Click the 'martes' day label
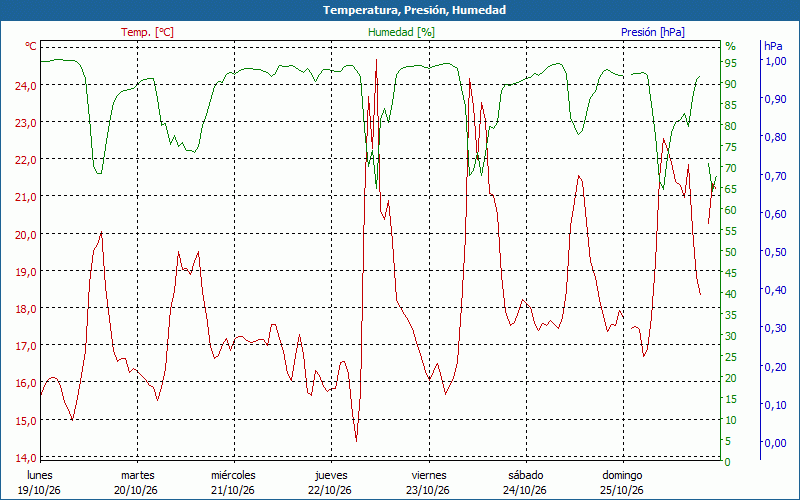 137,476
